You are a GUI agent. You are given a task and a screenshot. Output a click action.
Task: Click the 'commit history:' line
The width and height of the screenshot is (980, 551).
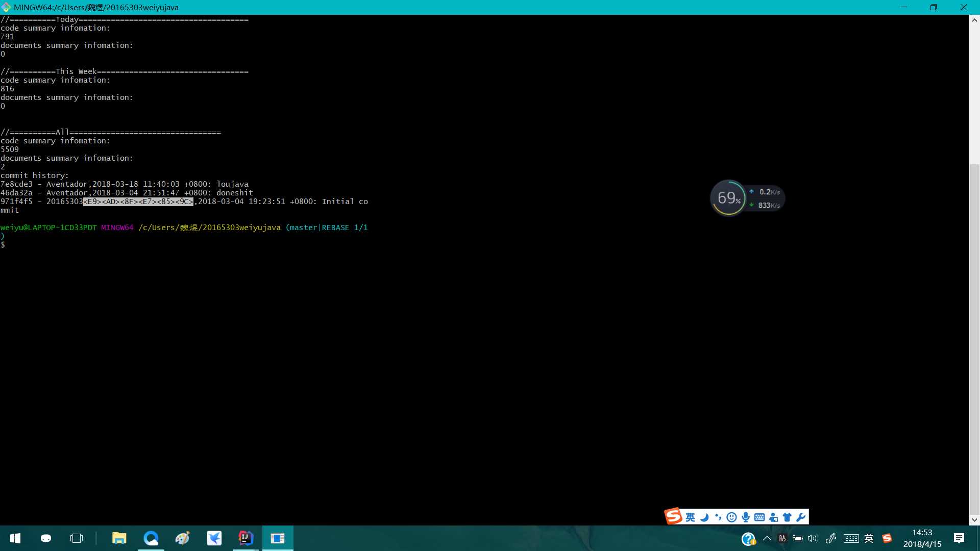click(x=34, y=176)
